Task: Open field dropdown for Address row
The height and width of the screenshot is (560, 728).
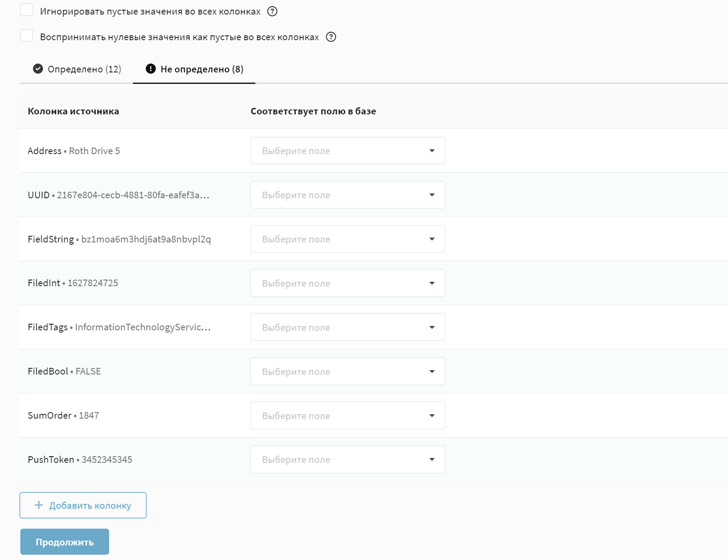Action: pyautogui.click(x=348, y=151)
